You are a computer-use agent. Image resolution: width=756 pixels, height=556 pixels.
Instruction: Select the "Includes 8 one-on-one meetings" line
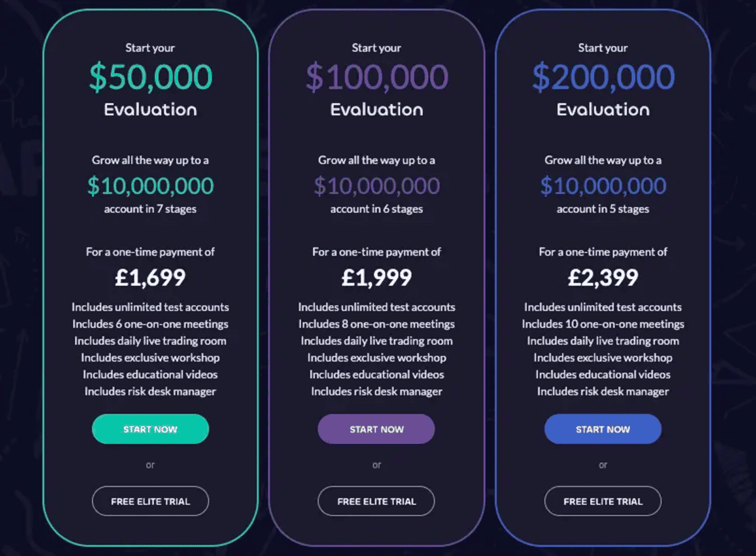[376, 324]
